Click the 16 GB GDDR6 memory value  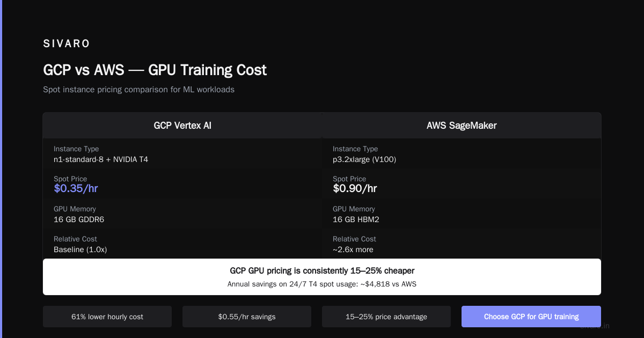(x=79, y=219)
